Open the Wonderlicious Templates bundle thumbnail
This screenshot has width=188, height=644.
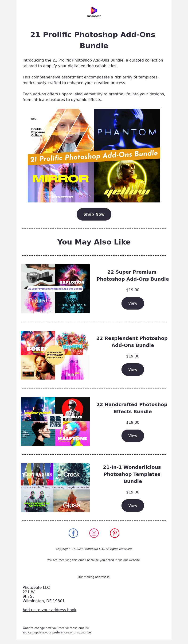(x=55, y=488)
